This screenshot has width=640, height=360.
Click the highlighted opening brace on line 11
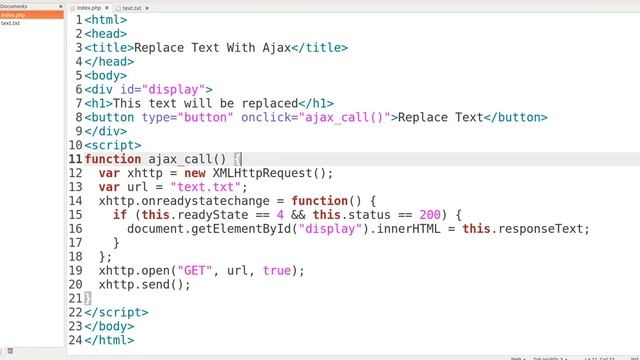pos(238,159)
